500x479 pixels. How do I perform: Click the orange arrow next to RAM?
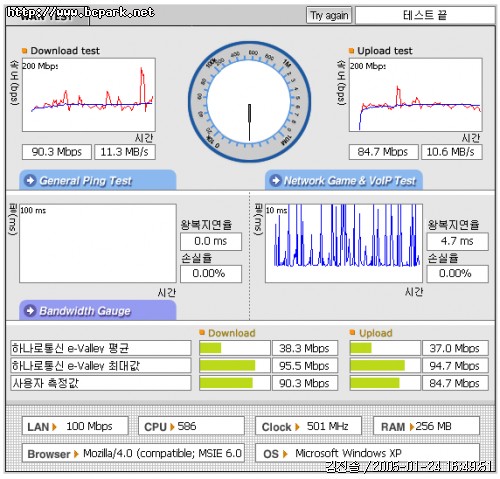coord(412,427)
